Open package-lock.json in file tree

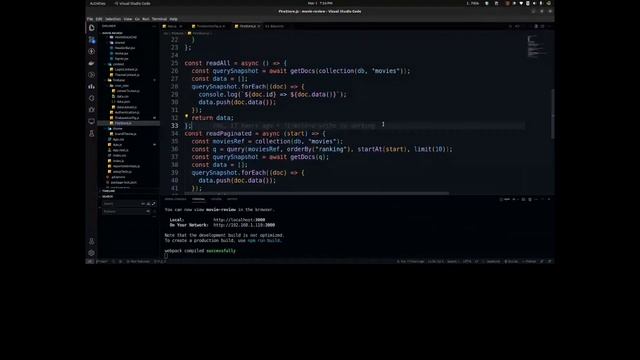124,182
